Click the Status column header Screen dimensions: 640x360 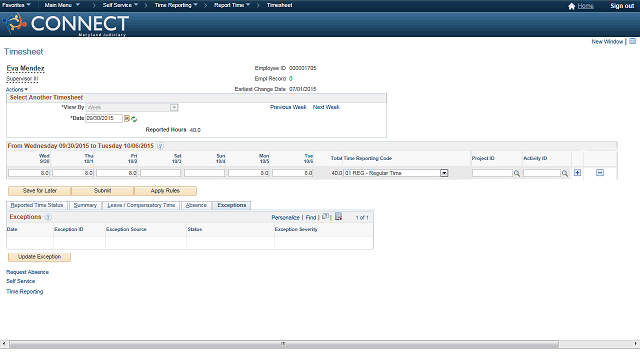(195, 229)
